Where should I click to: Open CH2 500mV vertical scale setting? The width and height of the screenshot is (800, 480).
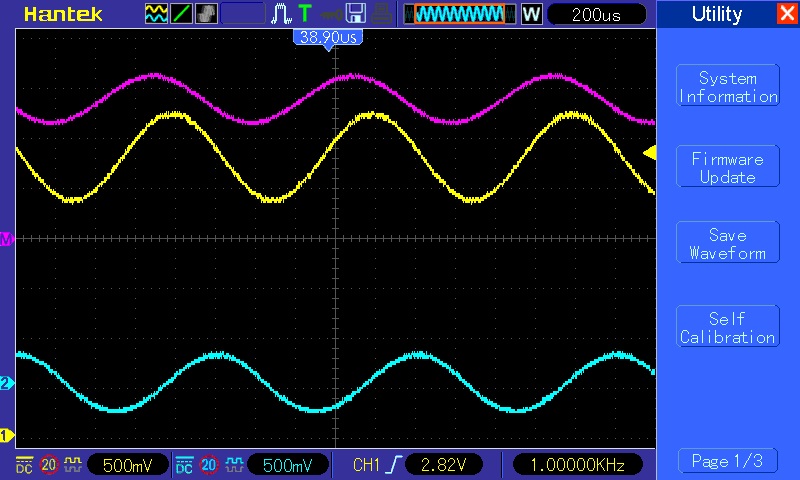[x=288, y=464]
